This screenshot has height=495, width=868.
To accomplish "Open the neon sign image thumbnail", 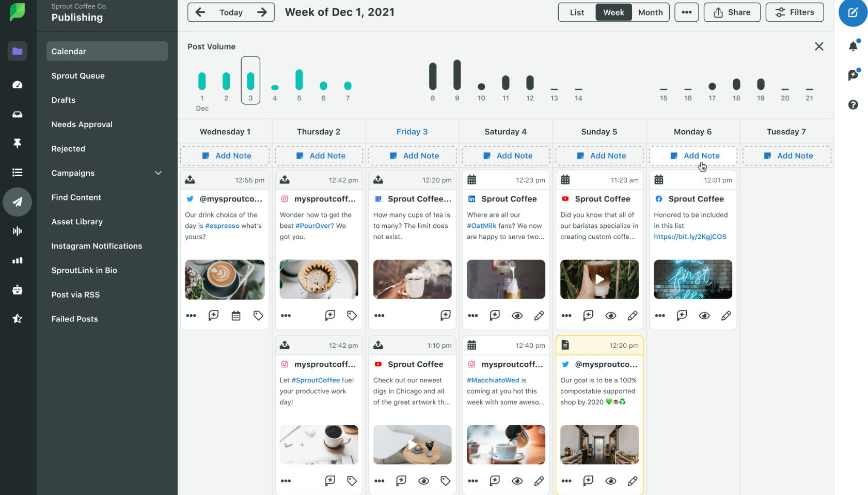I will coord(693,280).
